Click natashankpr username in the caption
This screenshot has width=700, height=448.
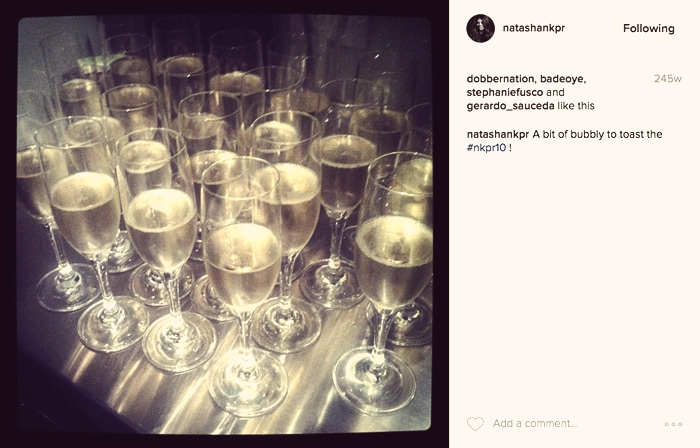point(498,134)
